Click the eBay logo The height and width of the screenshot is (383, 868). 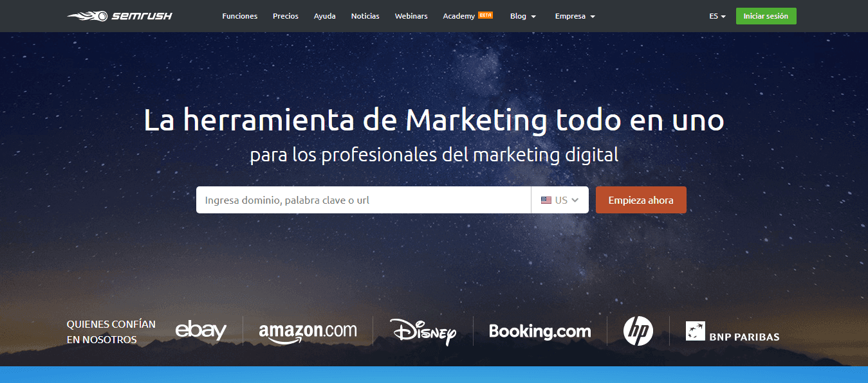coord(201,331)
